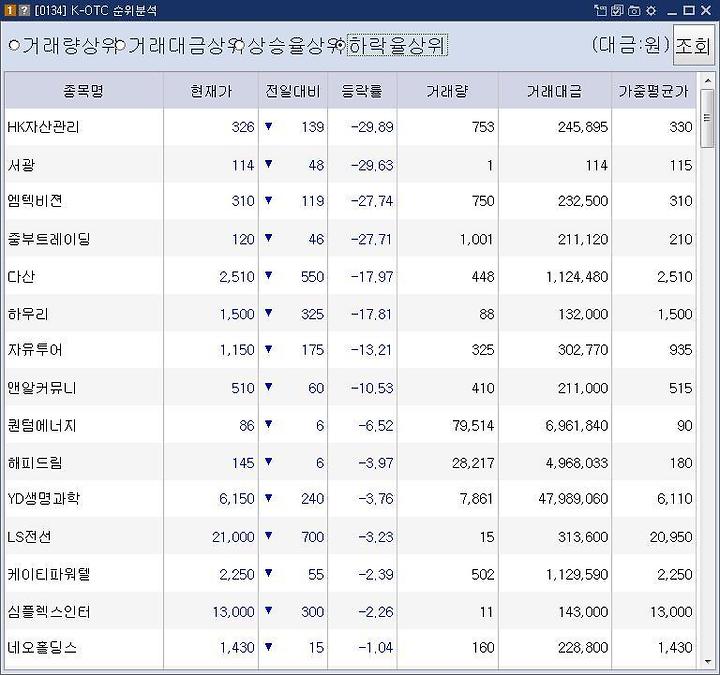Viewport: 720px width, 675px height.
Task: Click the copy/save screen icon in title bar
Action: [617, 10]
